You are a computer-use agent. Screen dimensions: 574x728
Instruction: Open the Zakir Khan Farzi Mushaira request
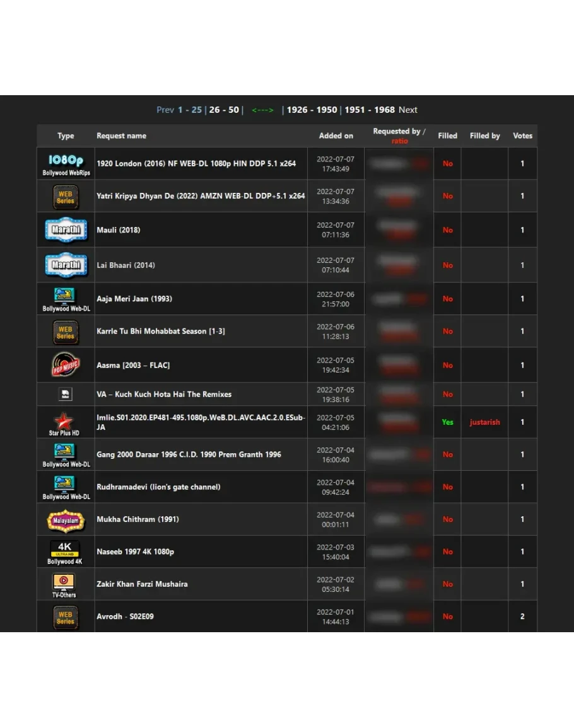[142, 584]
